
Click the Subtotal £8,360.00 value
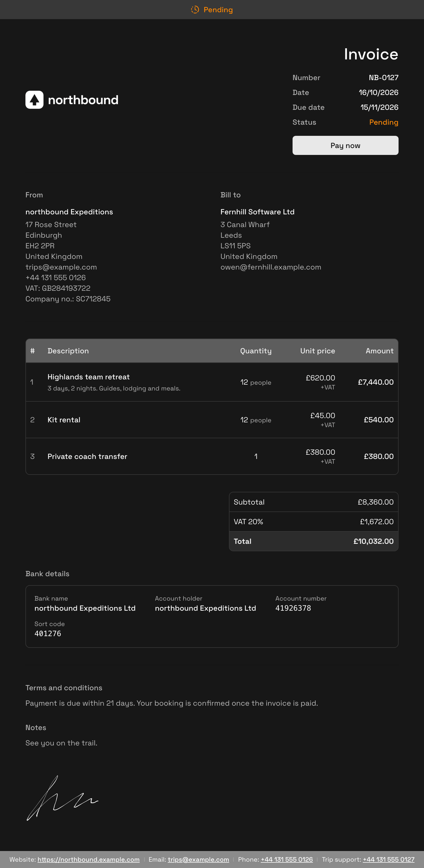[376, 502]
